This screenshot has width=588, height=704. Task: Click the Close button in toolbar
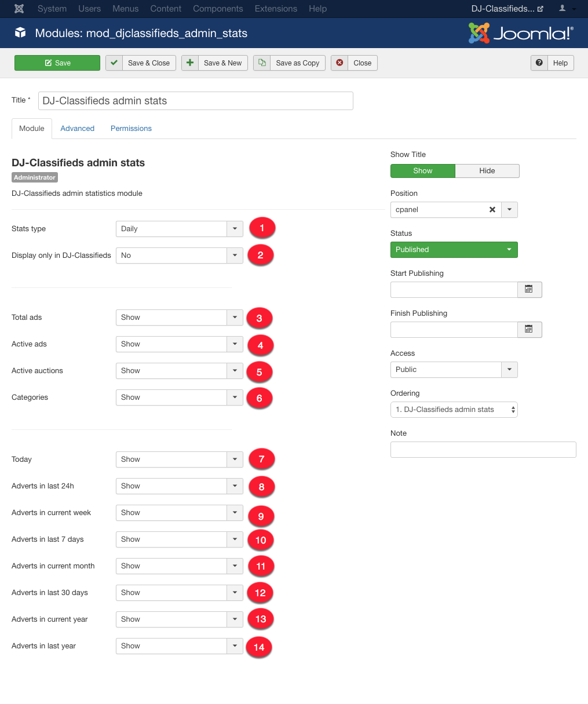click(354, 63)
